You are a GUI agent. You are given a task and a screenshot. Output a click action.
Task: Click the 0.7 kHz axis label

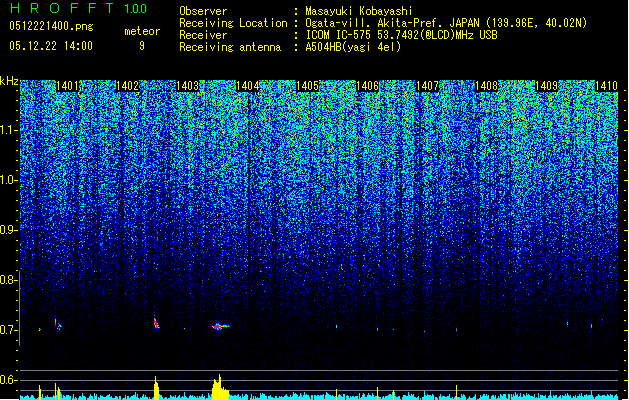[9, 330]
